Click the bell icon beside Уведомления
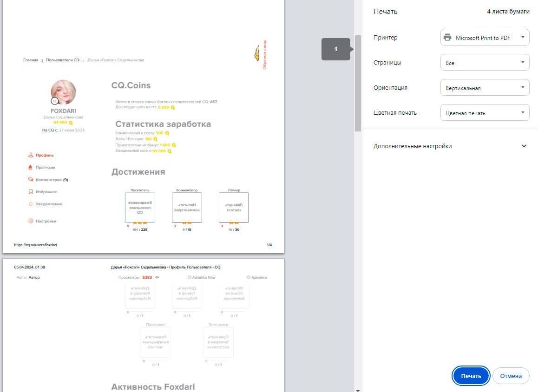The image size is (538, 392). (x=31, y=204)
